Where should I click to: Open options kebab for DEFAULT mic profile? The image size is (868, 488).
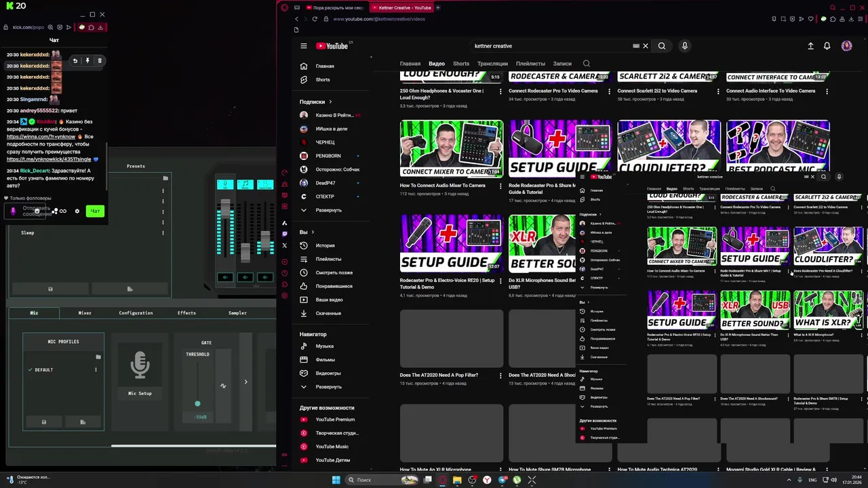click(96, 370)
